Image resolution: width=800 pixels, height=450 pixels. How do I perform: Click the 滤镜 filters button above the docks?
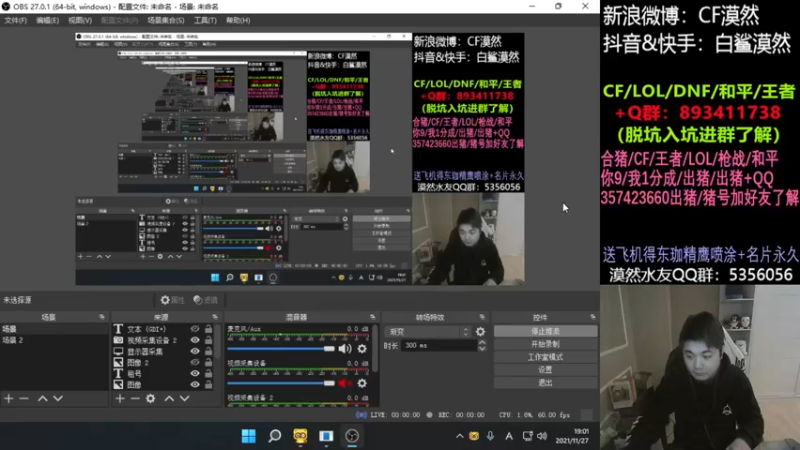pos(206,300)
